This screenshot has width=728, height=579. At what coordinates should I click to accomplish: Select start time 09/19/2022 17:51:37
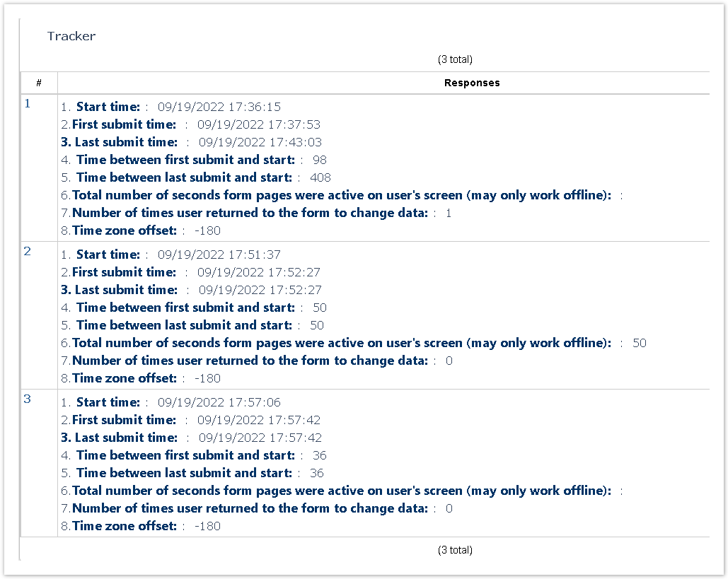[219, 255]
